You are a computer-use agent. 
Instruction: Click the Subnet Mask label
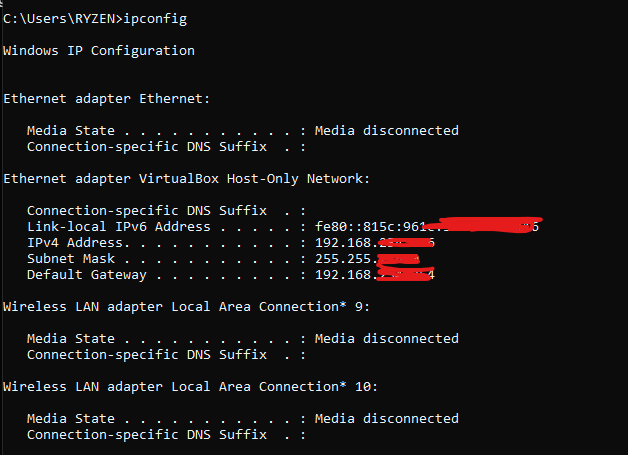pos(71,259)
